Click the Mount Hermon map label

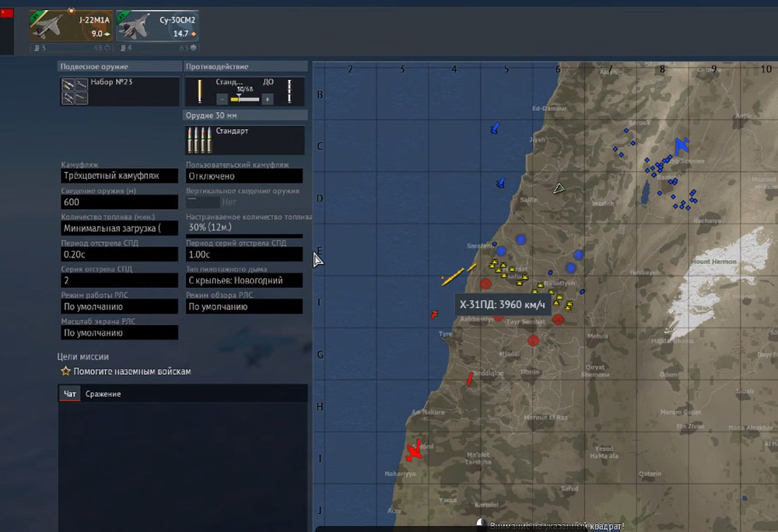point(713,261)
